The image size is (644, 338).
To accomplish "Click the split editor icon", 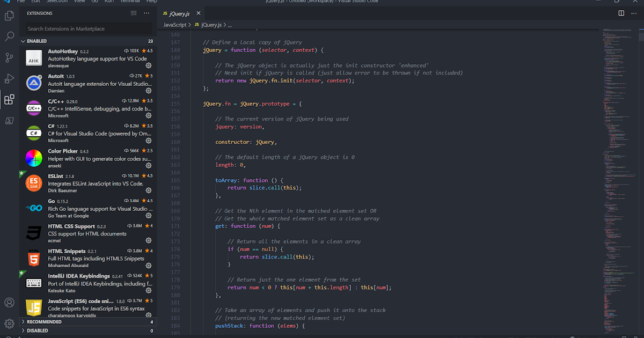I will tap(621, 13).
